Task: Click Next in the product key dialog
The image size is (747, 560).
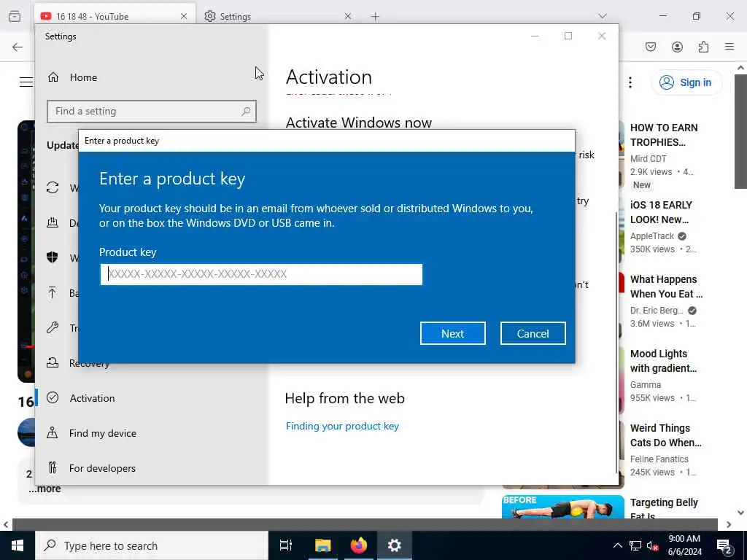Action: click(452, 333)
